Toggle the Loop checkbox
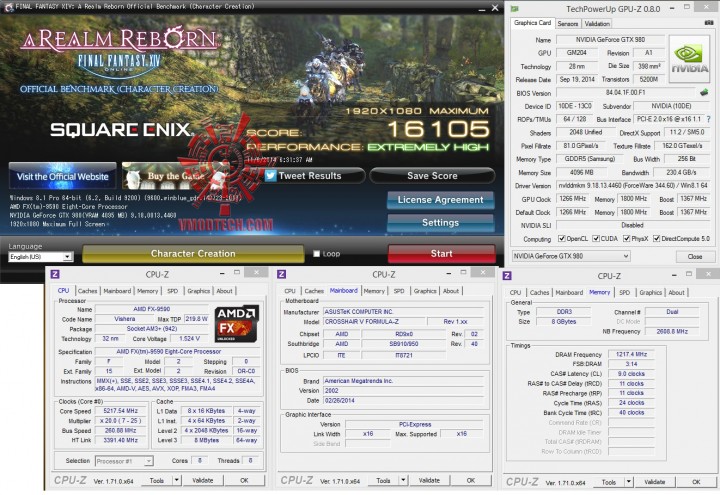The width and height of the screenshot is (720, 495). click(316, 253)
